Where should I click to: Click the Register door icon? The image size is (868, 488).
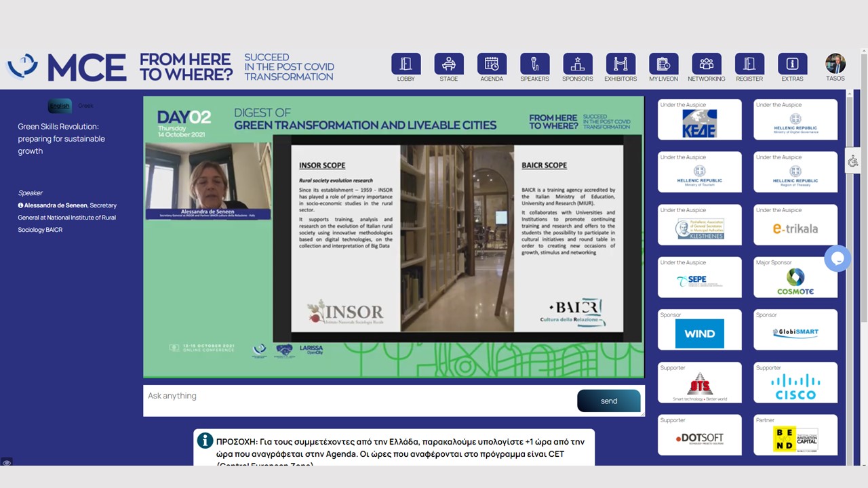749,64
